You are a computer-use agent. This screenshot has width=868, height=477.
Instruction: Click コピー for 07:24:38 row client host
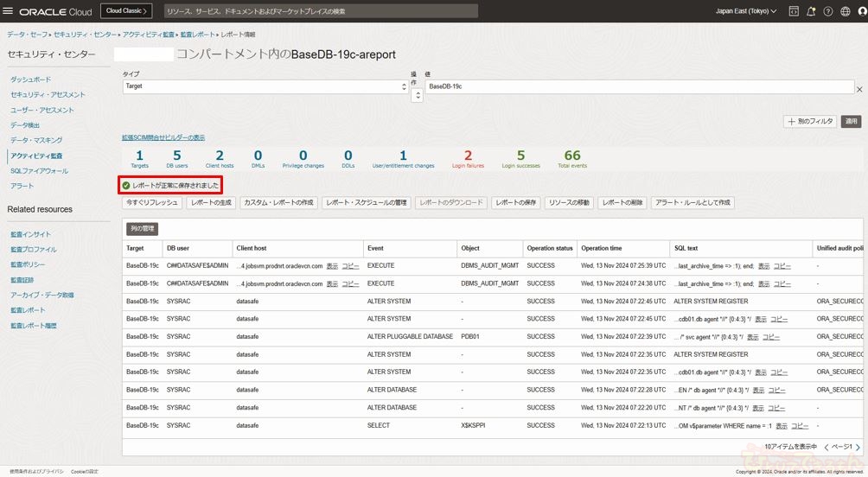(x=350, y=284)
